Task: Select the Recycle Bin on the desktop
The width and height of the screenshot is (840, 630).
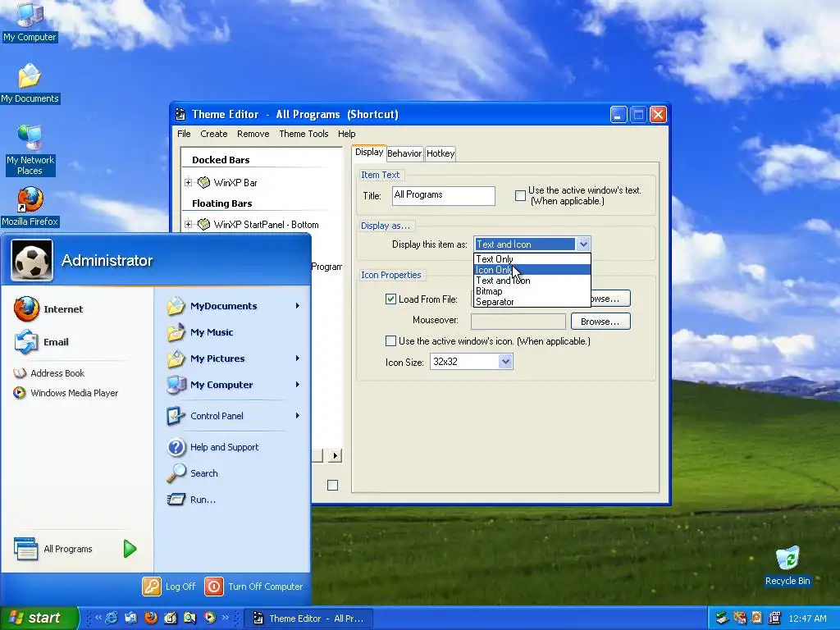Action: 787,566
